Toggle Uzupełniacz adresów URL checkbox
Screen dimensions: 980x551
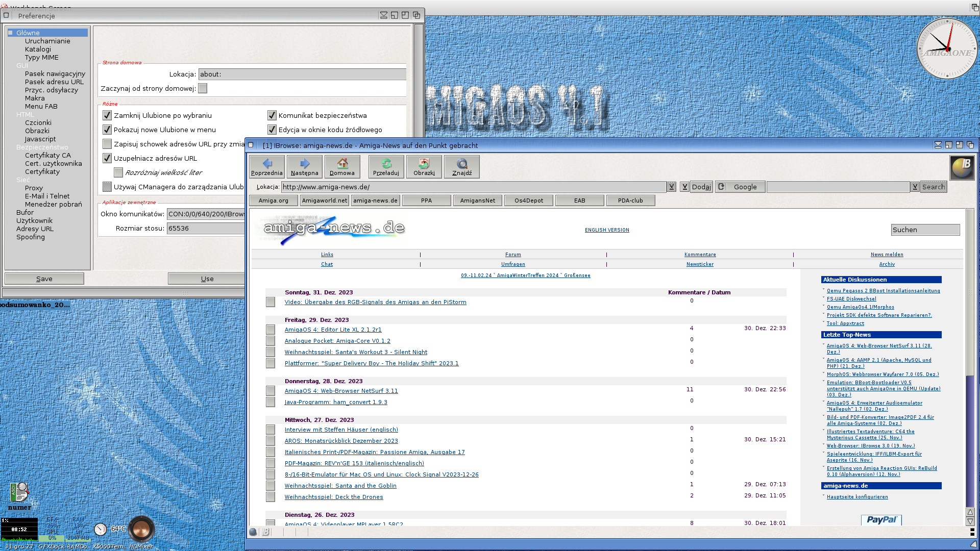click(x=107, y=158)
